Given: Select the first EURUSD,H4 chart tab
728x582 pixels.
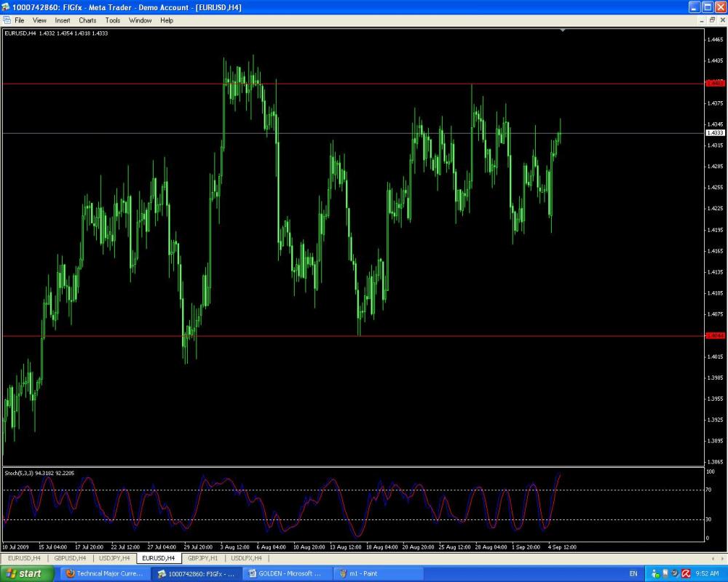Looking at the screenshot, I should click(x=24, y=558).
